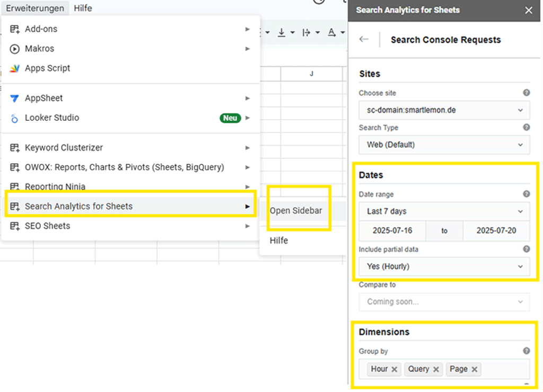The image size is (543, 392).
Task: Open the Date range help tooltip
Action: click(526, 193)
